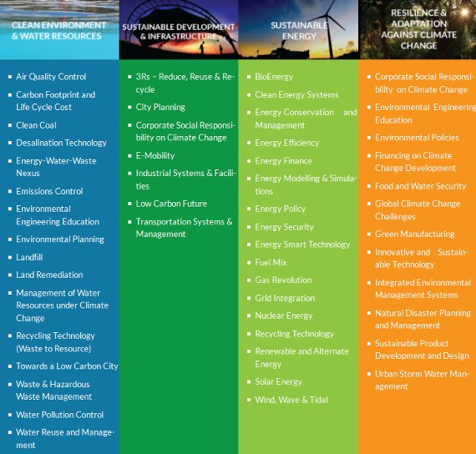Select the Sustainable Development & Infrastructure banner
This screenshot has height=454, width=476.
click(x=179, y=29)
